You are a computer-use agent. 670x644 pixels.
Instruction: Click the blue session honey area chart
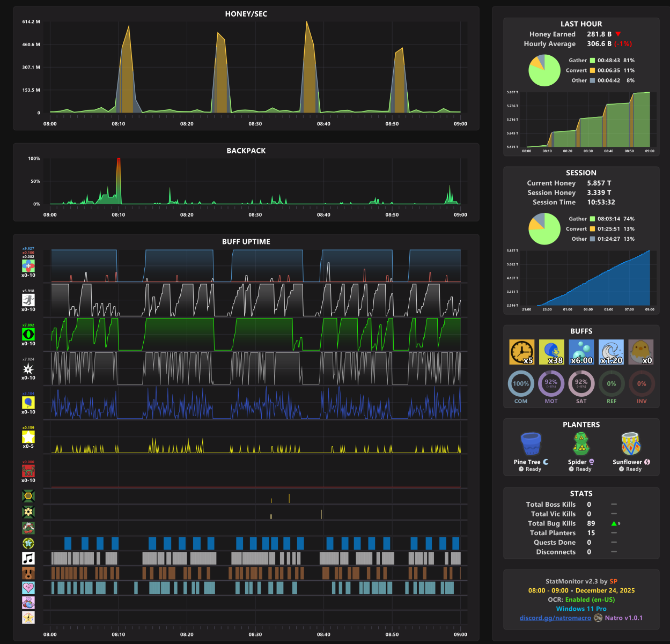(x=588, y=278)
